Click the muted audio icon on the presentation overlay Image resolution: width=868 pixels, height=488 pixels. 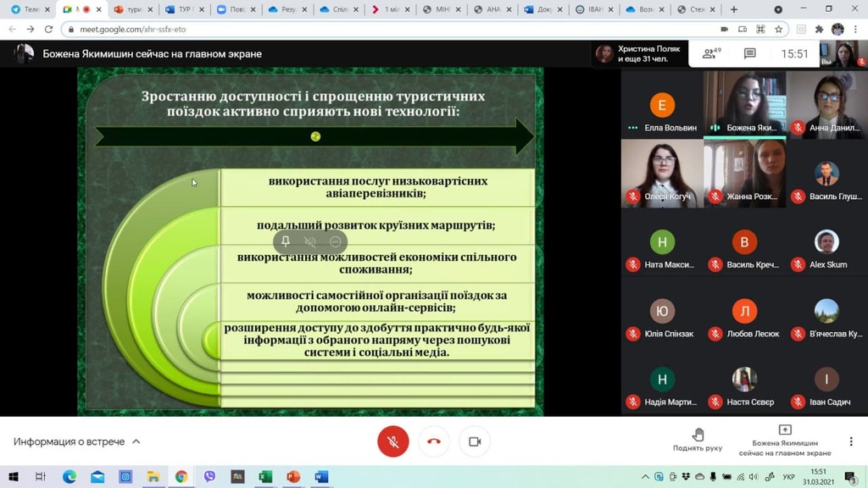click(310, 241)
